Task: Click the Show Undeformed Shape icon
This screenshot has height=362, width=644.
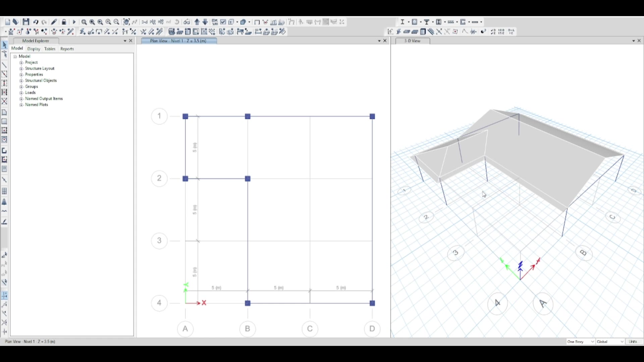Action: 257,22
